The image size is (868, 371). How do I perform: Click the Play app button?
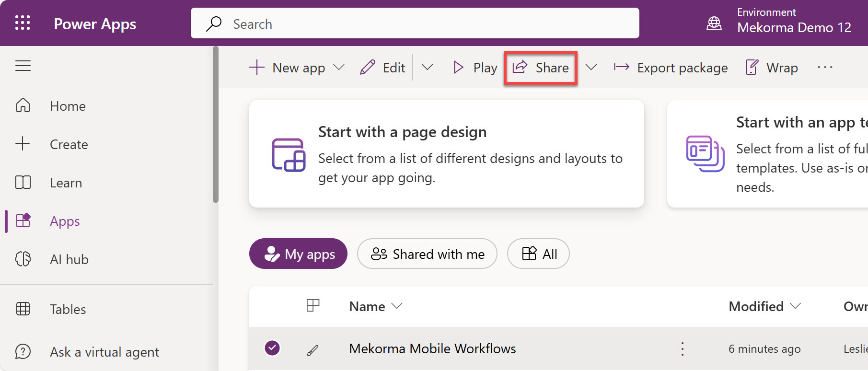(x=475, y=68)
